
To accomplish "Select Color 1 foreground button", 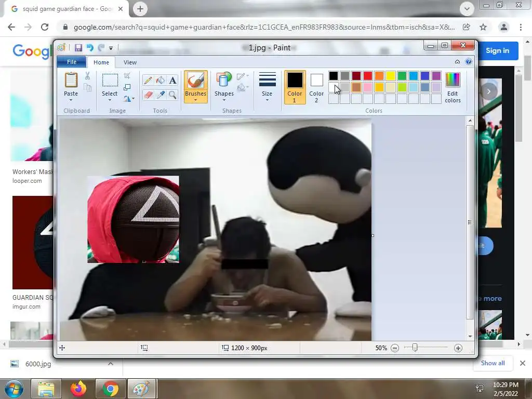I will pos(295,87).
